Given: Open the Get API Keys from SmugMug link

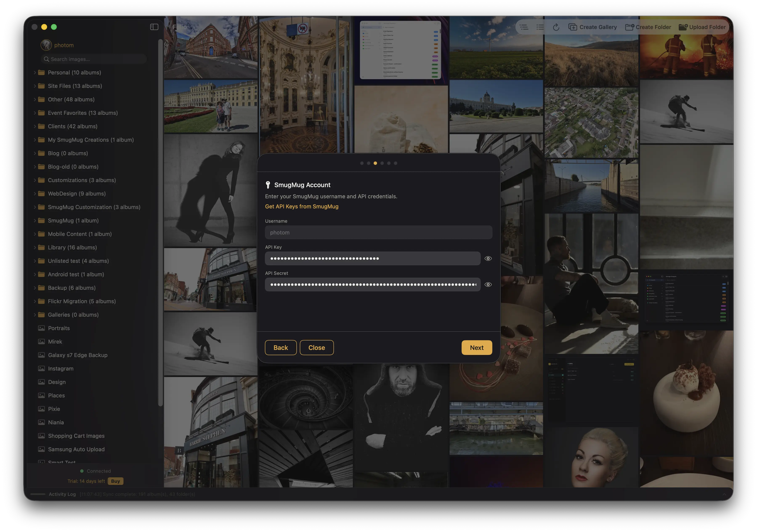Looking at the screenshot, I should coord(301,206).
